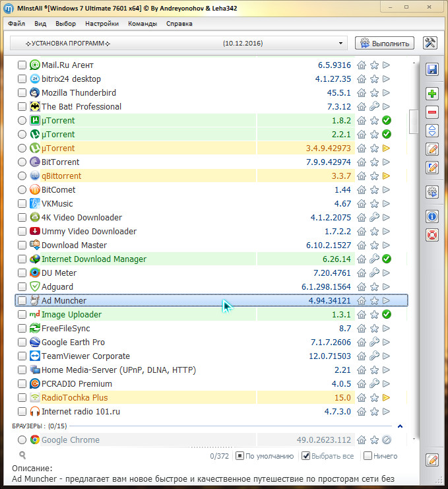The height and width of the screenshot is (489, 448).
Task: Check the Ad Muncher checkbox
Action: (x=22, y=301)
